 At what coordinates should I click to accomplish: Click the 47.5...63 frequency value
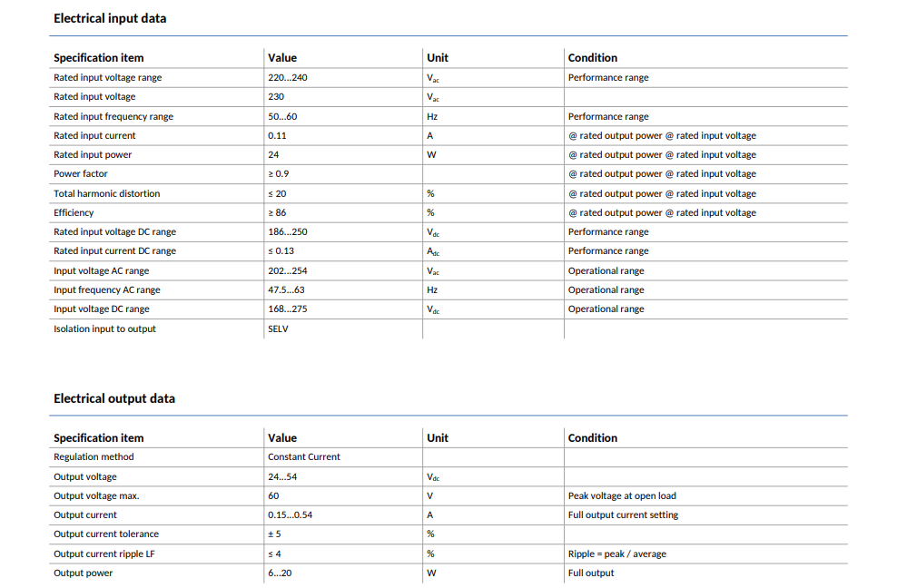(286, 289)
